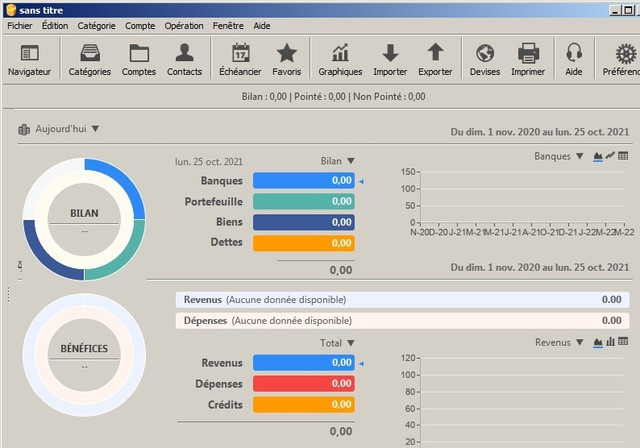Open the Fichier menu

[19, 26]
